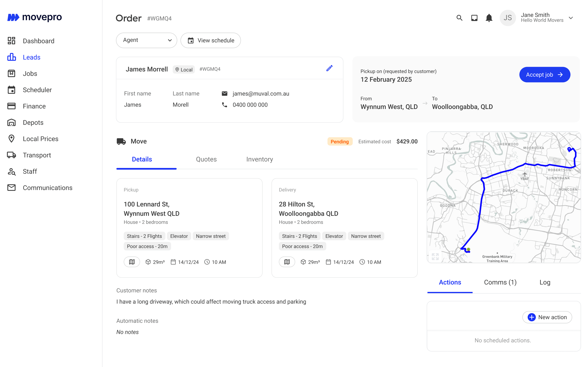The width and height of the screenshot is (588, 367).
Task: Open the Finance section
Action: pos(34,106)
